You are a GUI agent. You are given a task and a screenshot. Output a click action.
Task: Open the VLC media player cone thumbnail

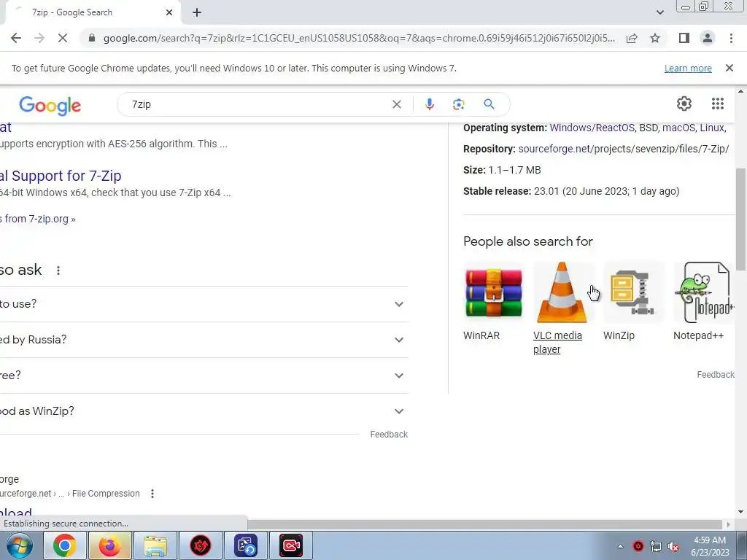point(562,292)
